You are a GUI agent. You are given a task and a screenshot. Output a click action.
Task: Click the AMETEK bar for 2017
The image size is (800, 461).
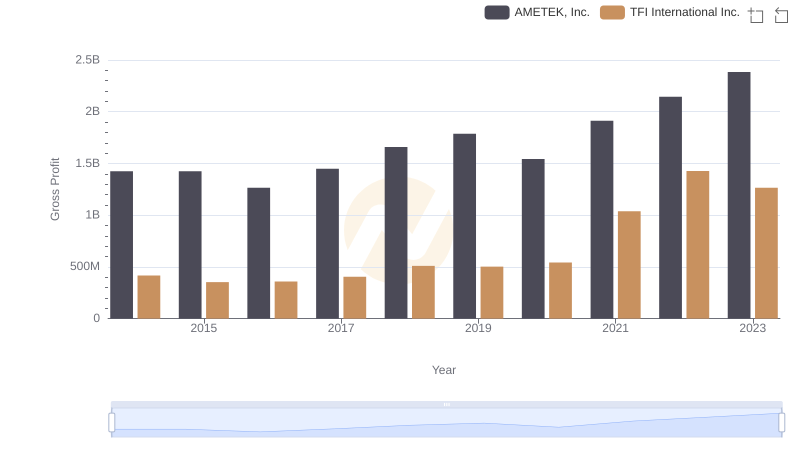pyautogui.click(x=327, y=243)
